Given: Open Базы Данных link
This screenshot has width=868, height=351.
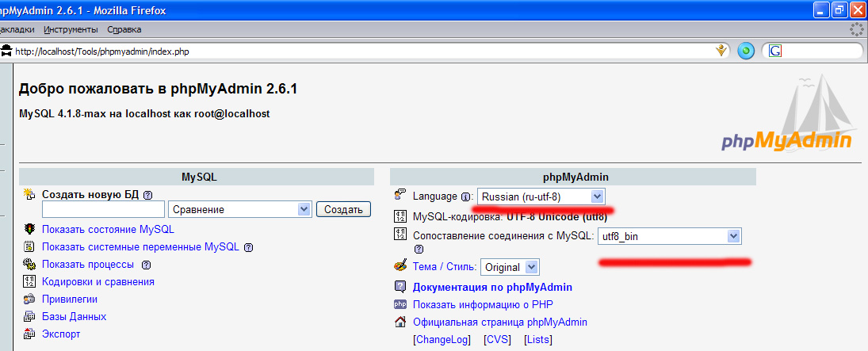Looking at the screenshot, I should pos(75,317).
